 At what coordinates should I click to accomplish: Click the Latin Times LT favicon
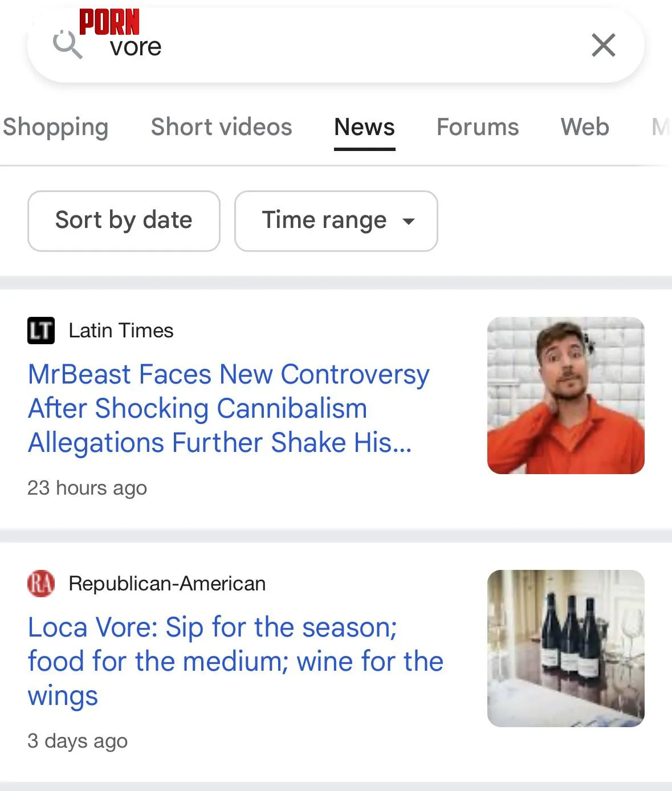[x=41, y=331]
